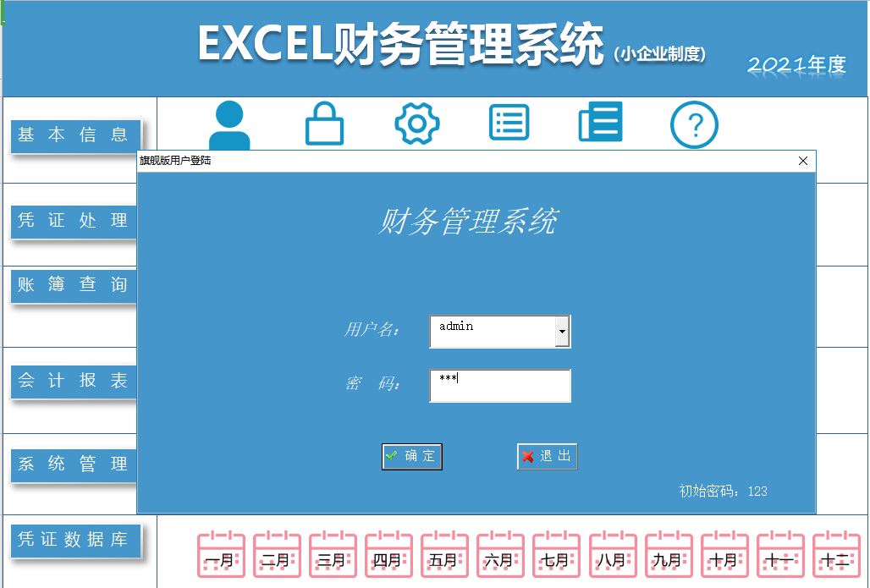
Task: Open the 账簿查询 sidebar menu
Action: click(74, 286)
